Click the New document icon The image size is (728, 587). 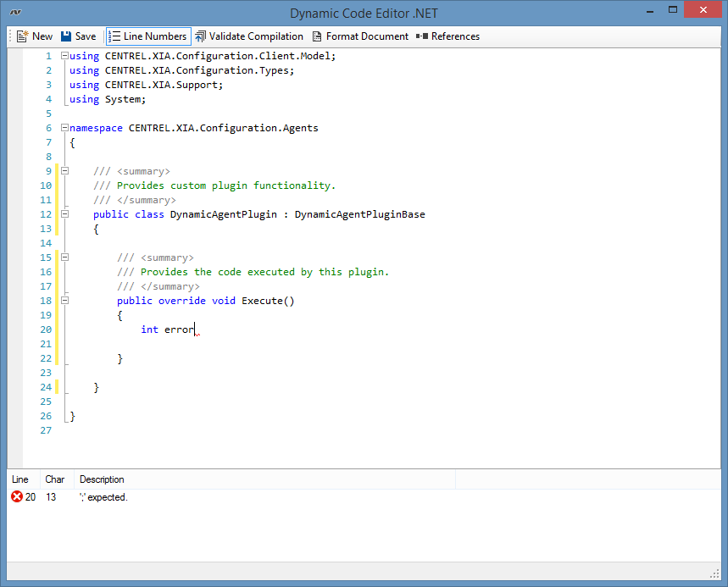[22, 36]
